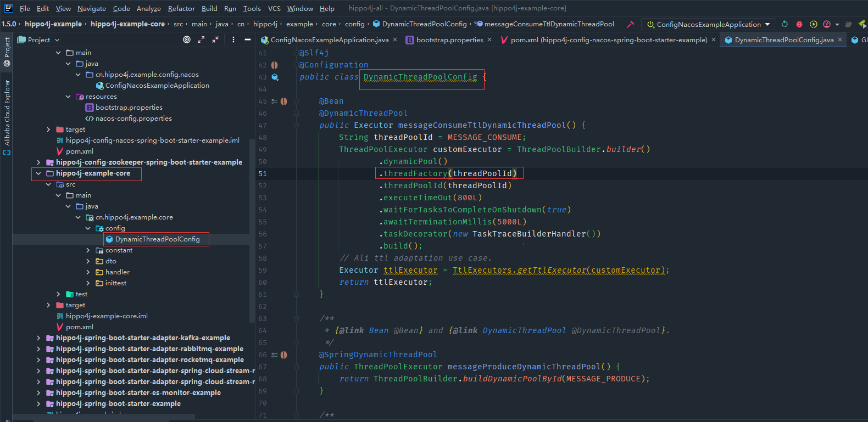This screenshot has width=868, height=422.
Task: Click the Build project hammer icon
Action: 630,24
